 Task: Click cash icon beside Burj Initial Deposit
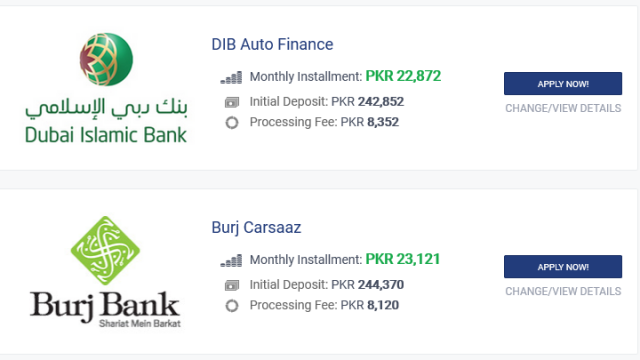232,285
